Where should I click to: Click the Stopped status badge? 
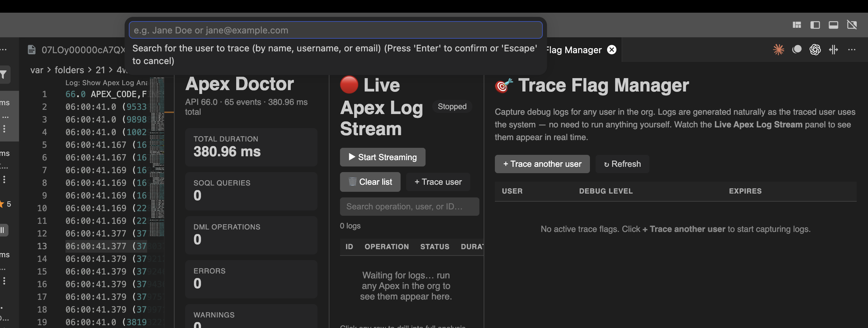pos(452,107)
